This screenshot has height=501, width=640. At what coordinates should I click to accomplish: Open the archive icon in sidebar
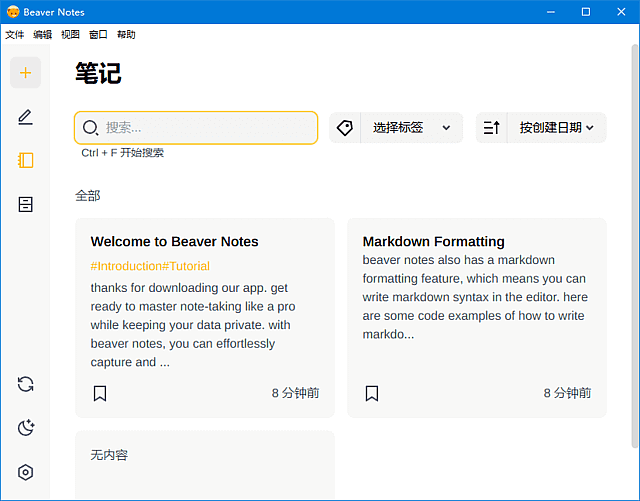pos(26,204)
